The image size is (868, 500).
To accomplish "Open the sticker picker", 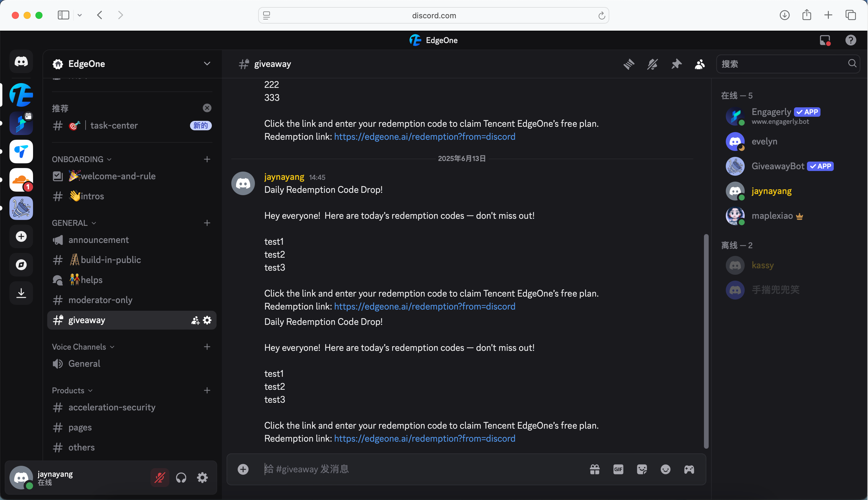I will (642, 469).
